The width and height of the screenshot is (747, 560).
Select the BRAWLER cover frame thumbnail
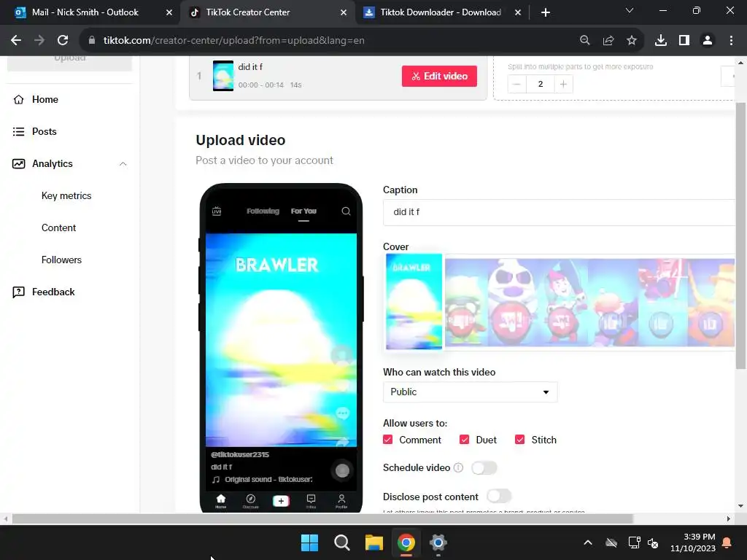[x=414, y=301]
